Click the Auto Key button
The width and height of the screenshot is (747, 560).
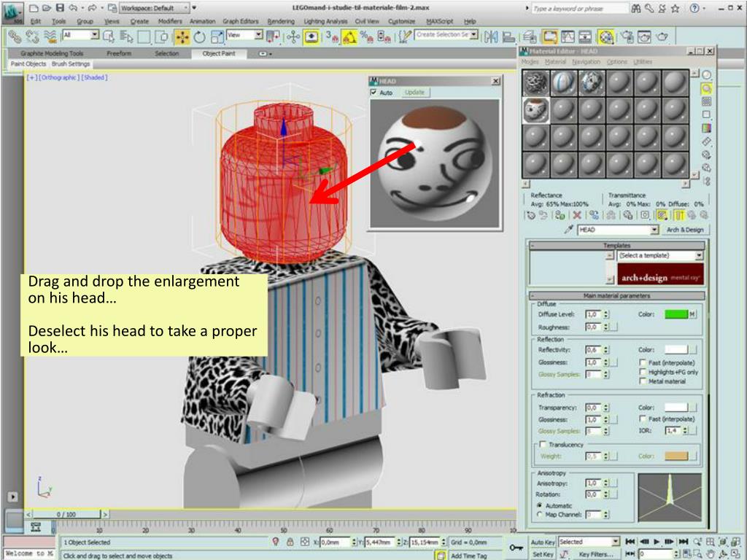543,542
